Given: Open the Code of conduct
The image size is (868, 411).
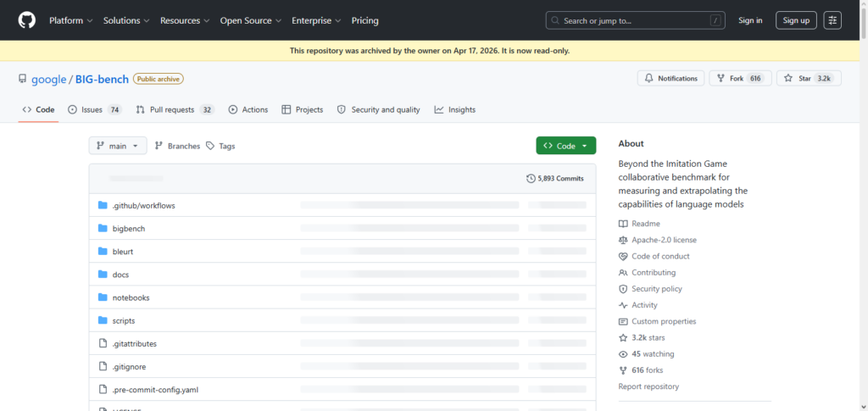Looking at the screenshot, I should (x=654, y=256).
